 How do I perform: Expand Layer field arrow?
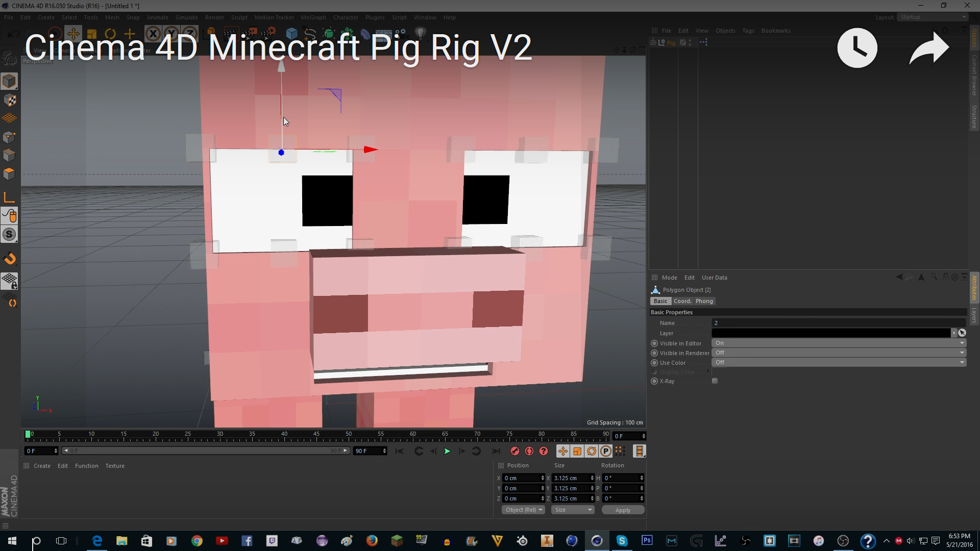pos(953,333)
